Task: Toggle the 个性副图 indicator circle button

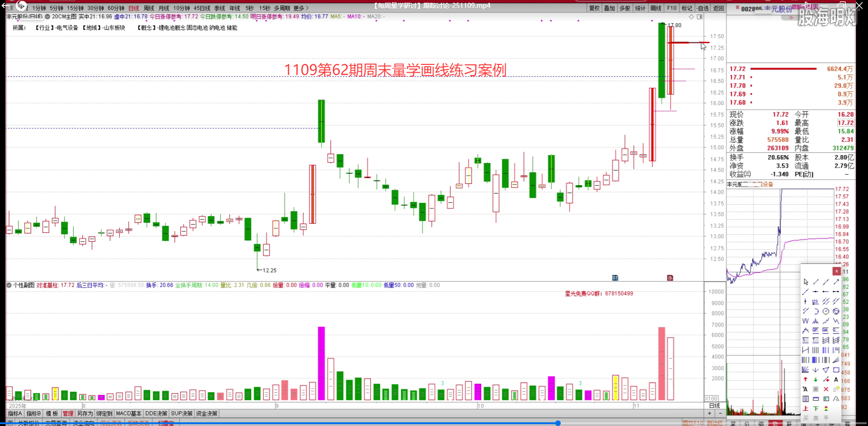Action: click(9, 285)
